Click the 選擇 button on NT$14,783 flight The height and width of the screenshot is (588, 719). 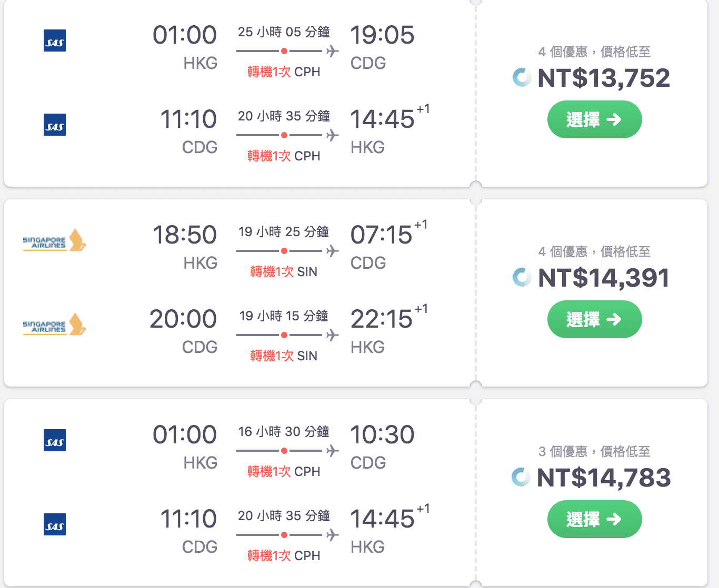coord(594,519)
